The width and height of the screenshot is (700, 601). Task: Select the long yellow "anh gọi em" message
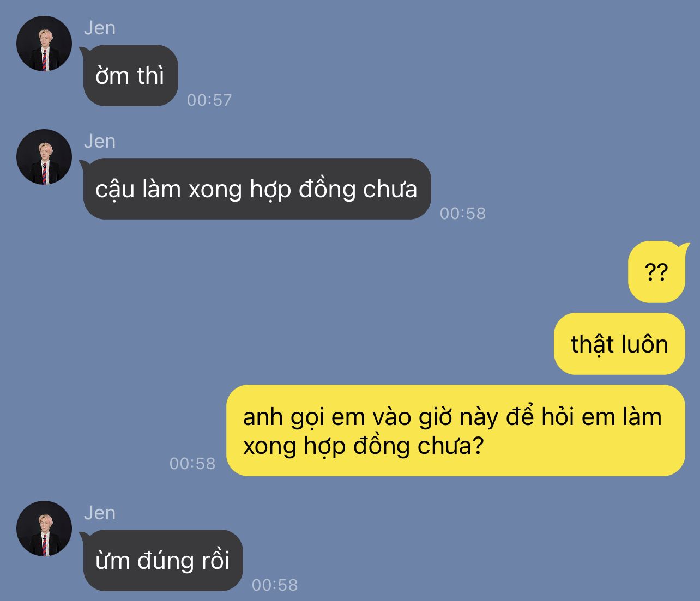456,430
